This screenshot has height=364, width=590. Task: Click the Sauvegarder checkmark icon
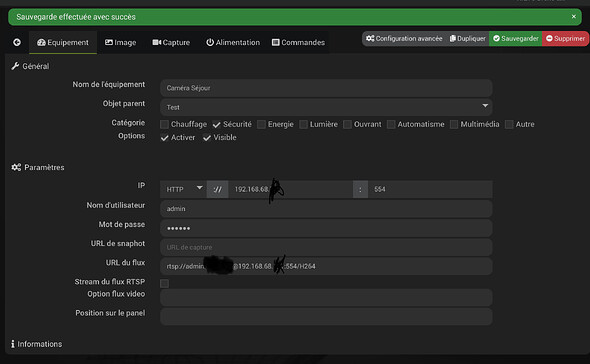coord(496,38)
